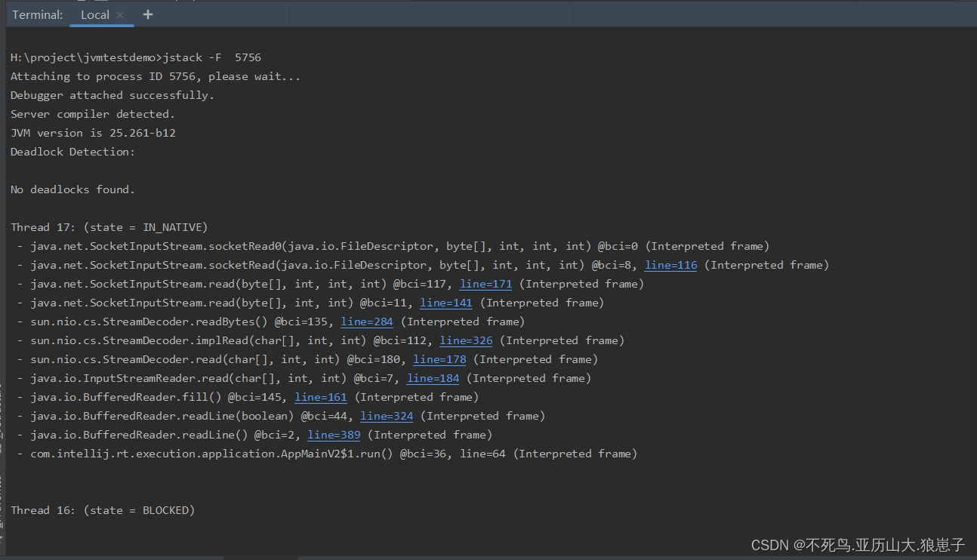Click the Thread 16 BLOCKED state line
The height and width of the screenshot is (560, 977).
[x=102, y=509]
